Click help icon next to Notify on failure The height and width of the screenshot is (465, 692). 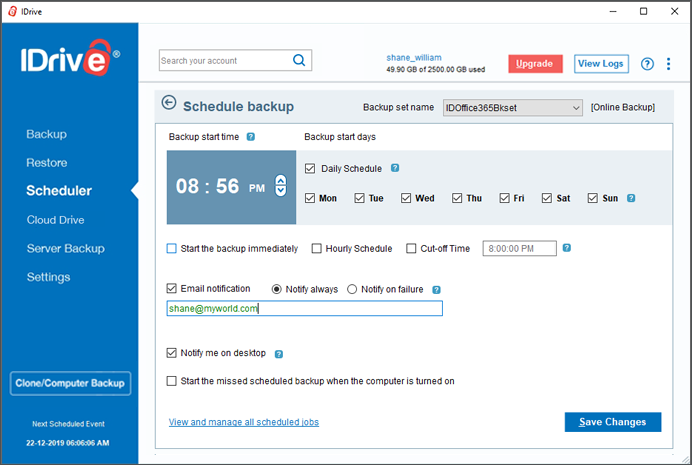[x=436, y=290]
